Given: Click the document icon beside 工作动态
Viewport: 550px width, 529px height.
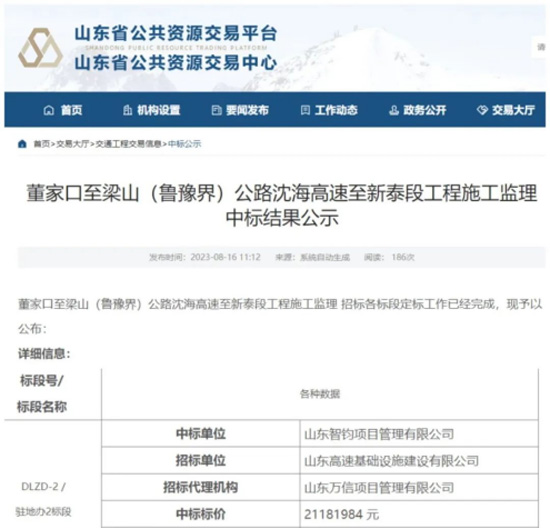Looking at the screenshot, I should [306, 111].
